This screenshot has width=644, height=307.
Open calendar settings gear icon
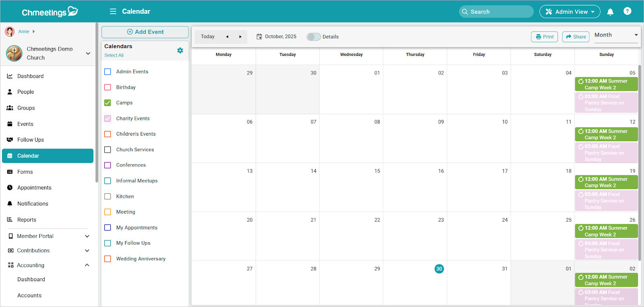180,50
